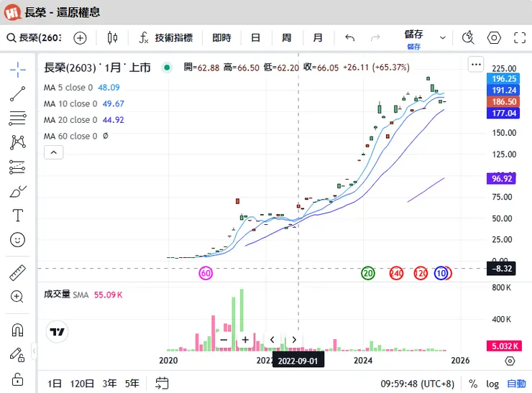Open candlestick chart style selector
532x393 pixels.
pos(112,37)
